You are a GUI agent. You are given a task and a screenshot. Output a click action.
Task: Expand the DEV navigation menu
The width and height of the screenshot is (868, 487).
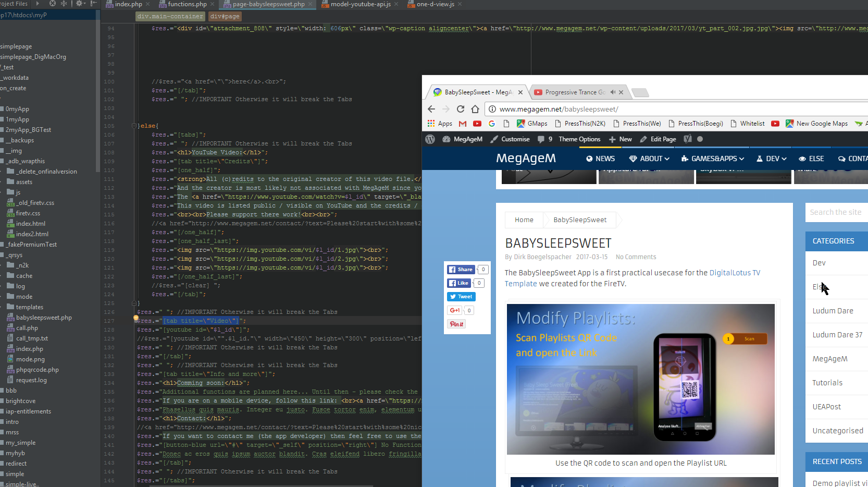(772, 159)
